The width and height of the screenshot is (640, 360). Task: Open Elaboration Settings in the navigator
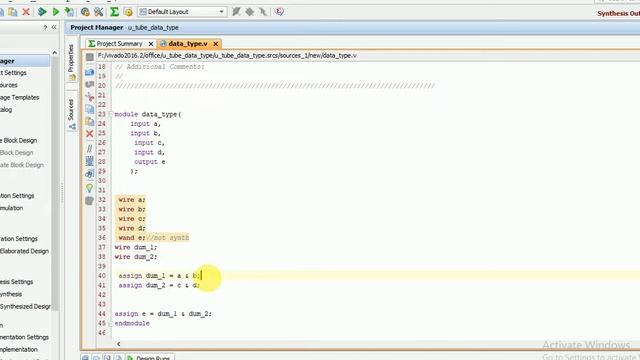[x=19, y=239]
